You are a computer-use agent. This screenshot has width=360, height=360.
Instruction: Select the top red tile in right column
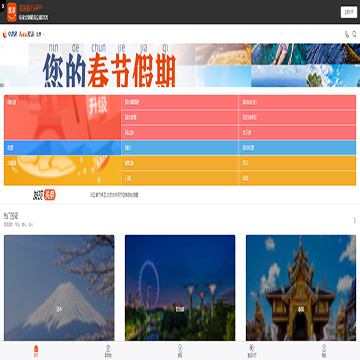[x=297, y=102]
